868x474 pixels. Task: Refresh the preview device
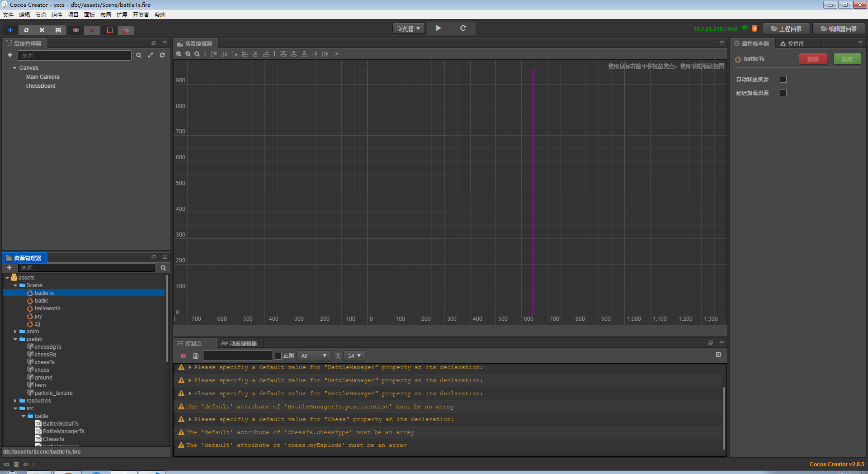pyautogui.click(x=463, y=28)
